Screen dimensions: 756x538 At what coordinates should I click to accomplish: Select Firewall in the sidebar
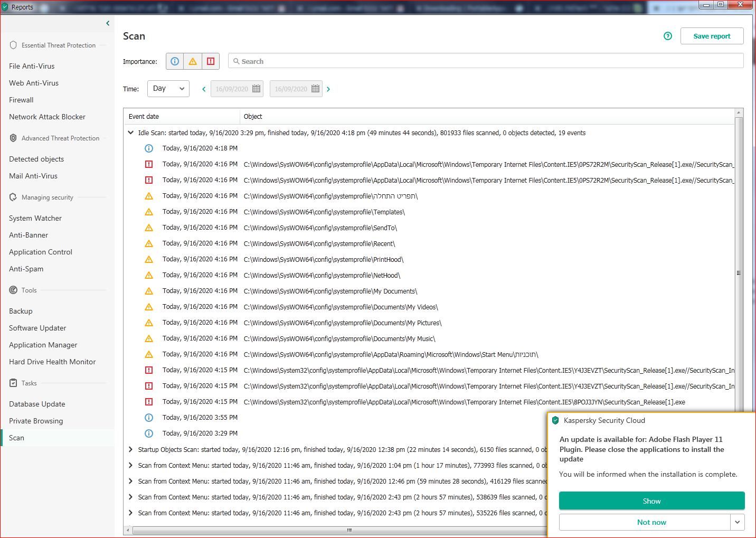21,100
